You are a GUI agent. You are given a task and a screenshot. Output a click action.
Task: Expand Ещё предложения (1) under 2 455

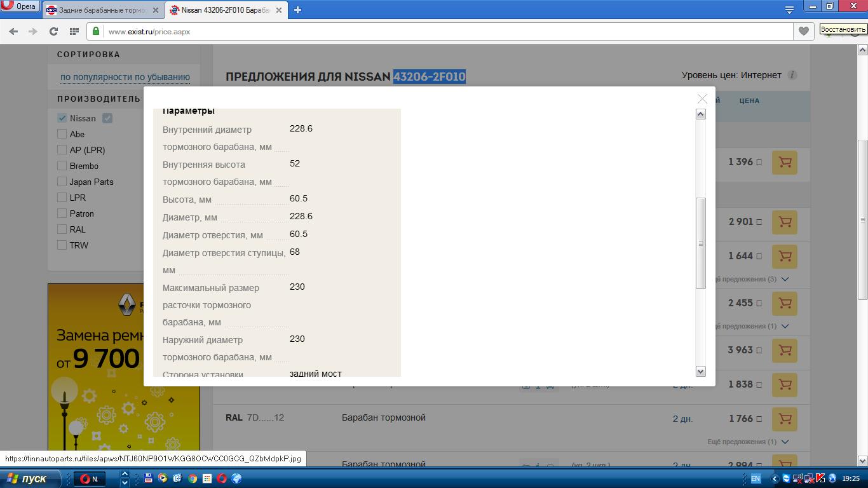[x=748, y=326]
